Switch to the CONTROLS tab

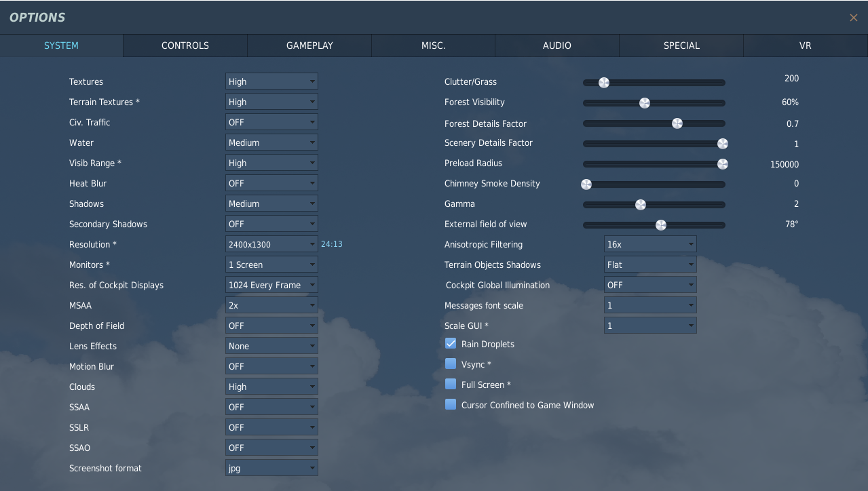click(x=185, y=45)
